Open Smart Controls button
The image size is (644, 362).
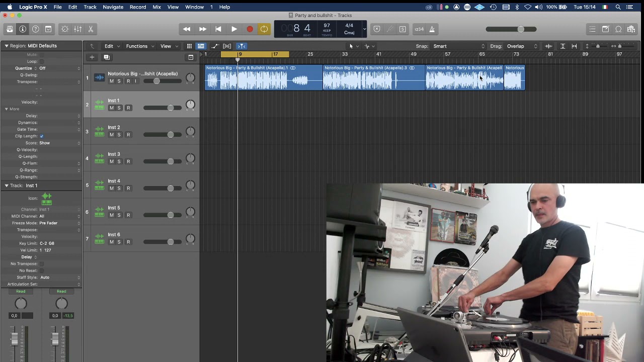pyautogui.click(x=65, y=29)
